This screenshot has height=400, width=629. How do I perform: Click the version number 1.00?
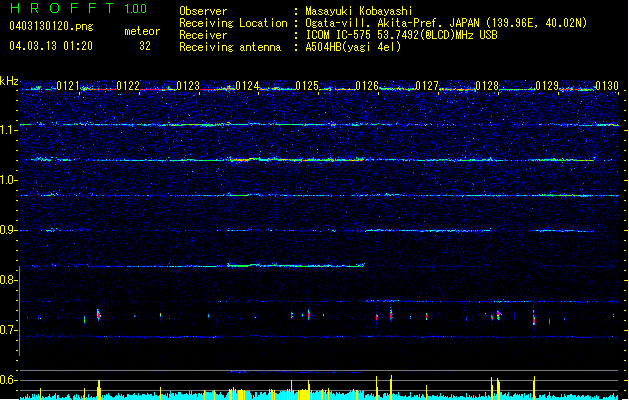point(134,9)
